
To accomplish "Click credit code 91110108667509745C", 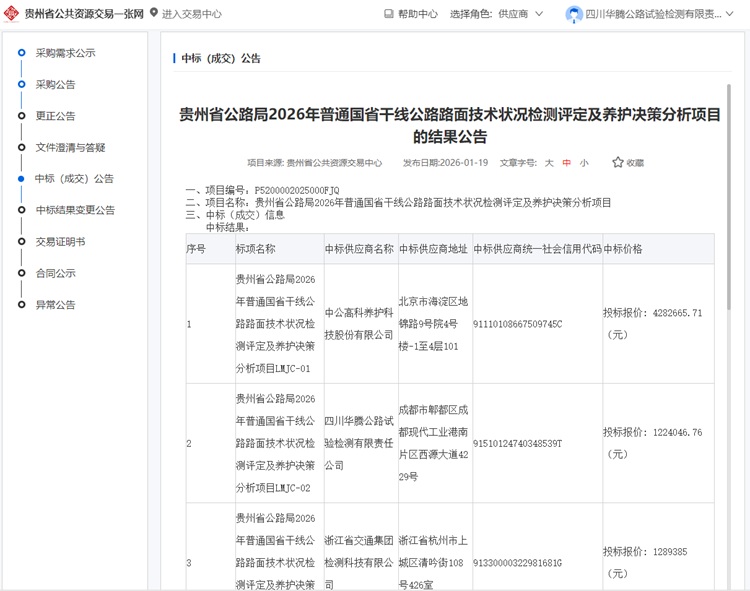I will point(518,324).
